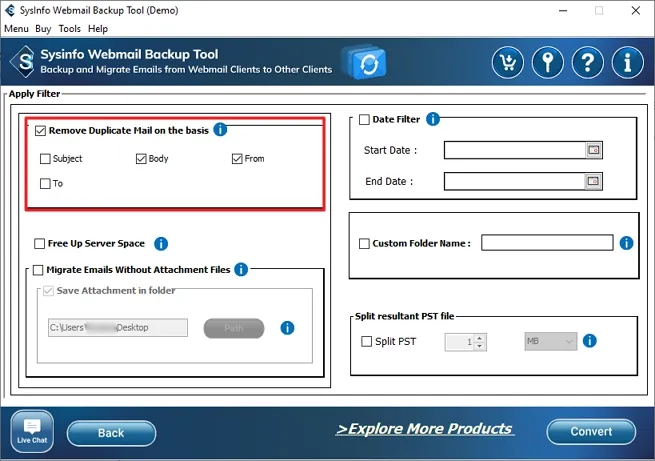Viewport: 655px width, 461px height.
Task: Minimize the window
Action: pos(563,10)
